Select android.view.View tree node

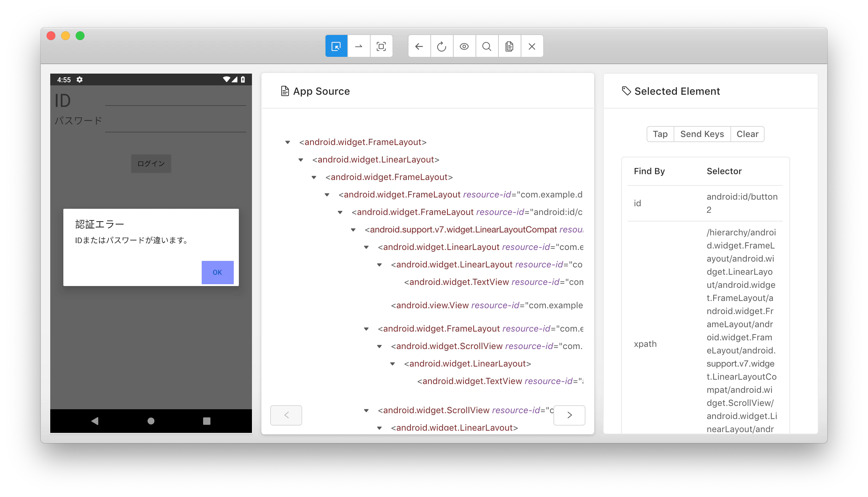[487, 305]
